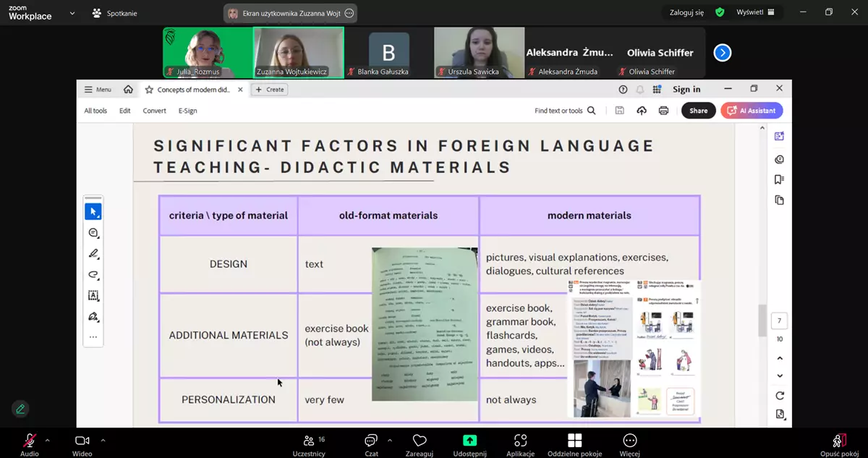Turn on camera using Wideo button
This screenshot has height=458, width=868.
[x=82, y=441]
